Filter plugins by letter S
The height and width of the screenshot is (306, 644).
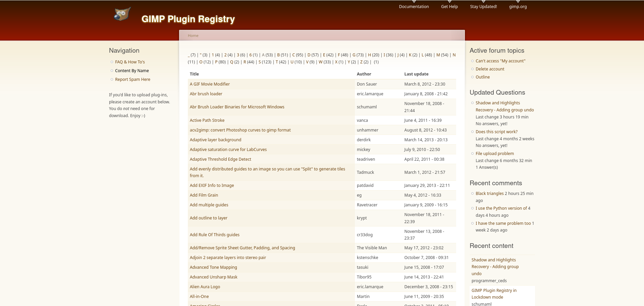click(260, 62)
